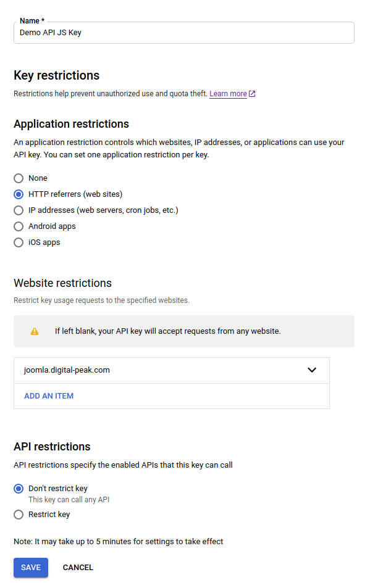
Task: Click the external link icon beside Learn more
Action: coord(252,94)
